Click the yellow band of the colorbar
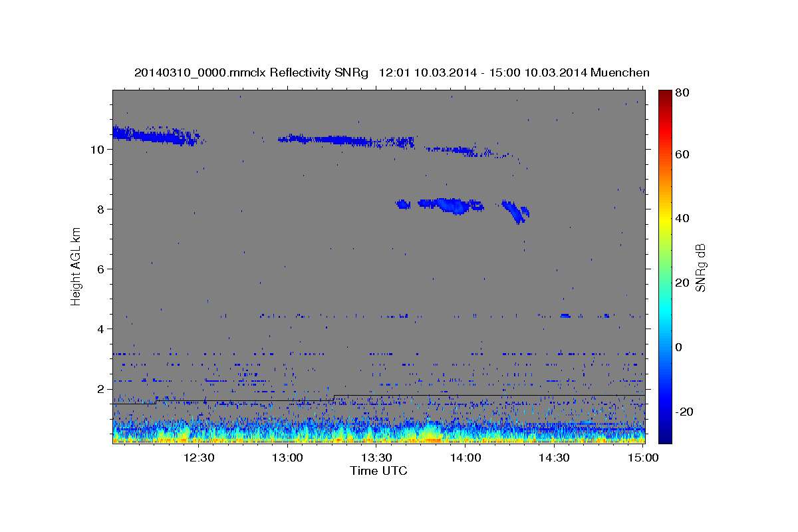This screenshot has height=532, width=798. point(665,218)
